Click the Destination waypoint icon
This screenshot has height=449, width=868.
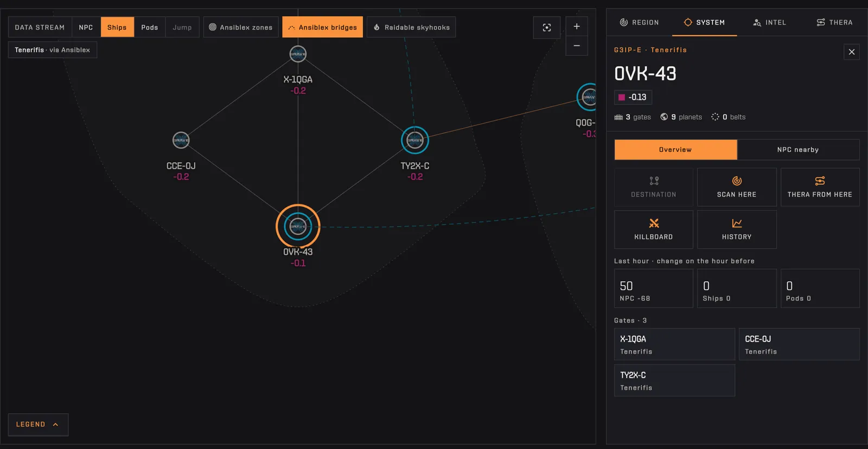(654, 181)
